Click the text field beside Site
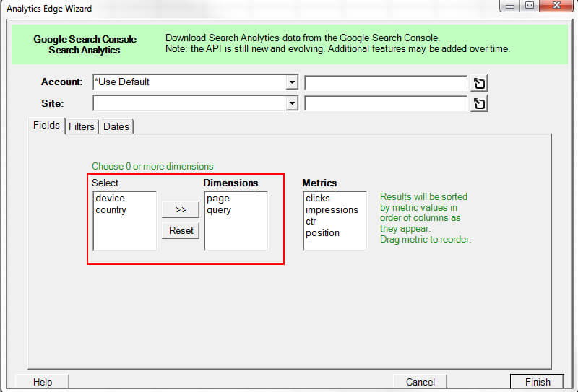The image size is (578, 392). coord(386,103)
